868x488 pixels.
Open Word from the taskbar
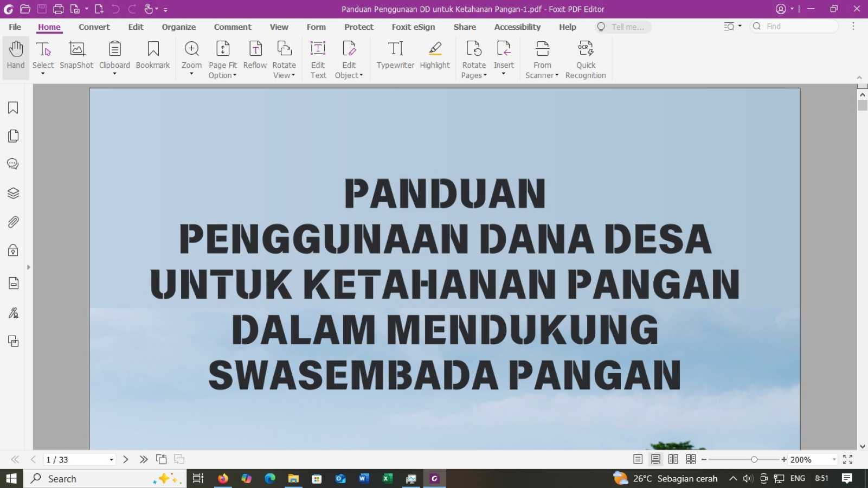pos(364,478)
